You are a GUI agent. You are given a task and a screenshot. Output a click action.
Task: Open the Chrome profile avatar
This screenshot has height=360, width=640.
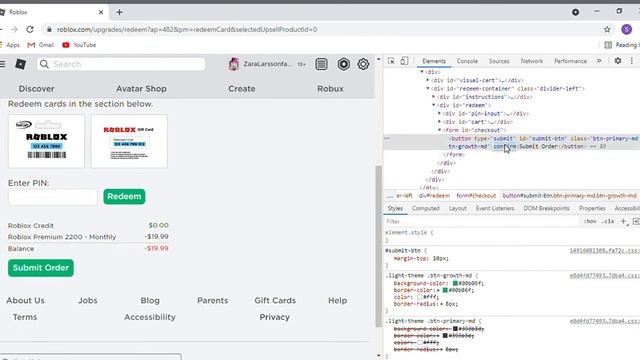627,29
